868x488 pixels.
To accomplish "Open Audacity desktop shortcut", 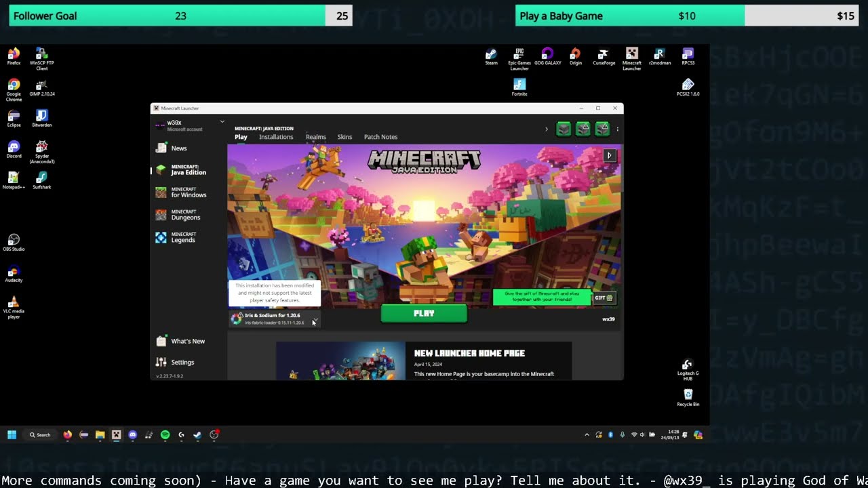I will point(14,274).
